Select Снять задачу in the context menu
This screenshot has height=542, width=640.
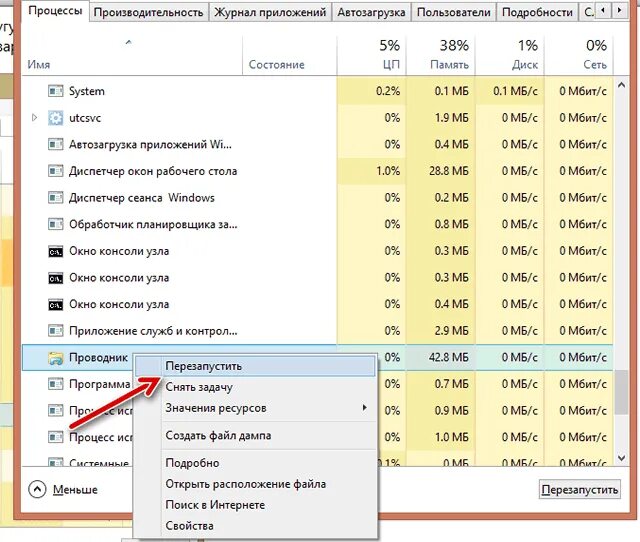tap(255, 387)
